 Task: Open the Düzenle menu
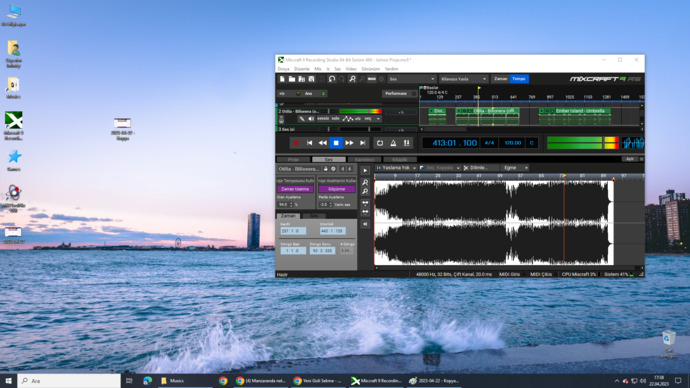tap(302, 69)
